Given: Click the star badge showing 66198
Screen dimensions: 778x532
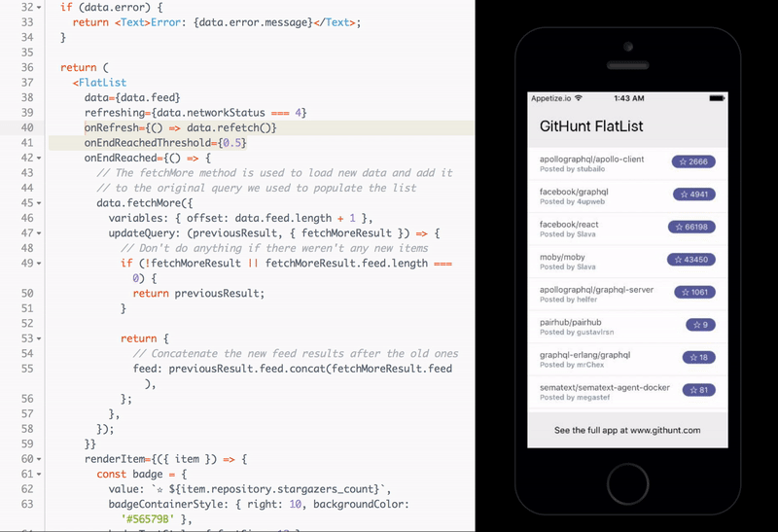Looking at the screenshot, I should [x=691, y=227].
